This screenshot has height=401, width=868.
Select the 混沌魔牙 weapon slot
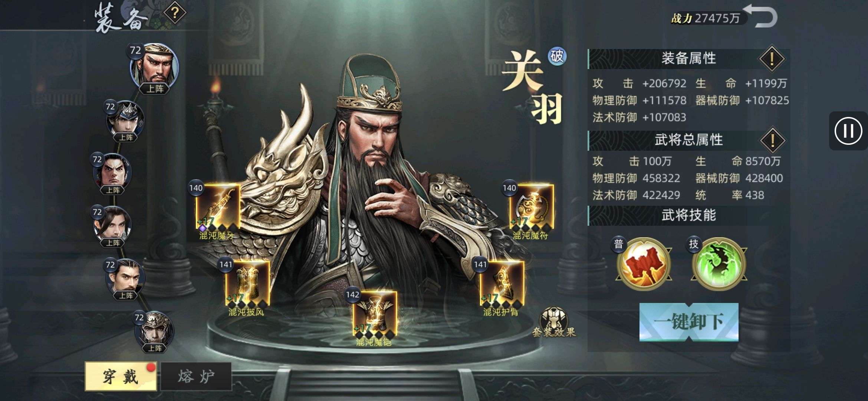[x=218, y=206]
